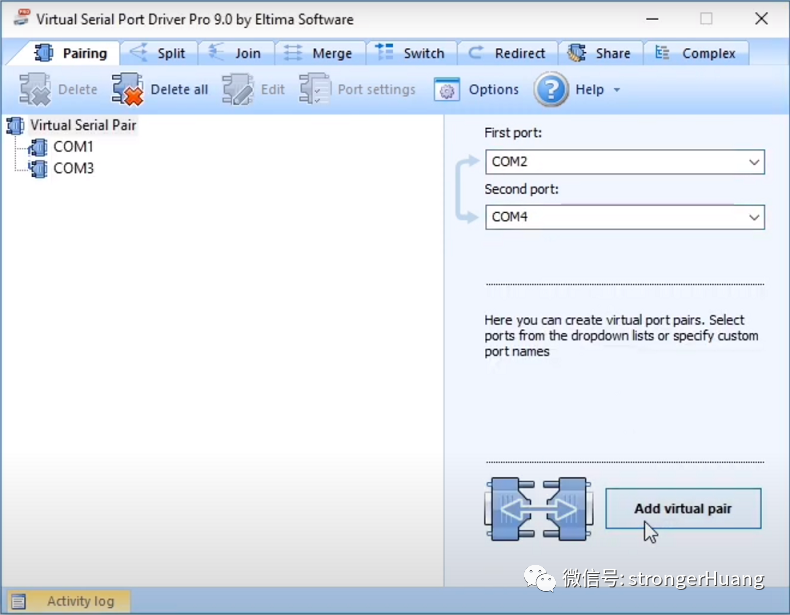
Task: Open the Switch tab
Action: coord(412,53)
